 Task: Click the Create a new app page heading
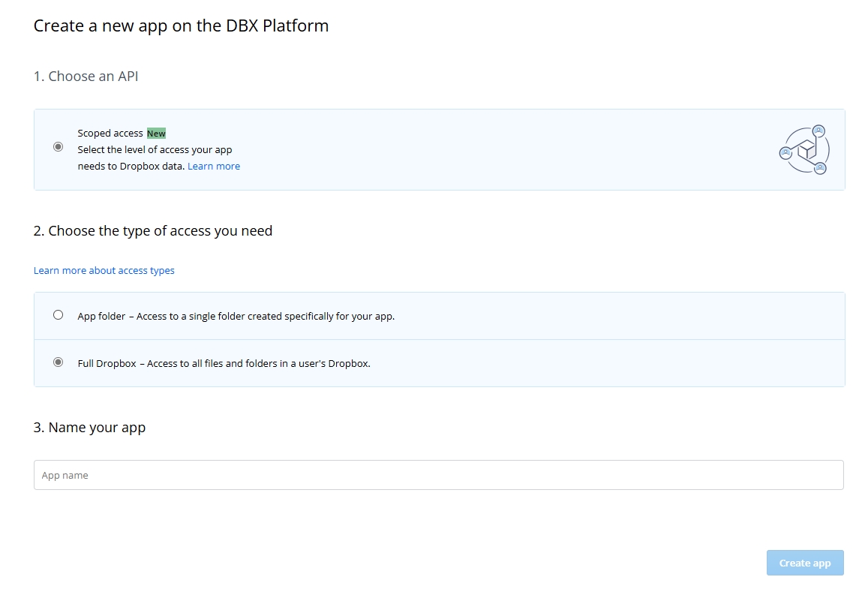[x=180, y=25]
